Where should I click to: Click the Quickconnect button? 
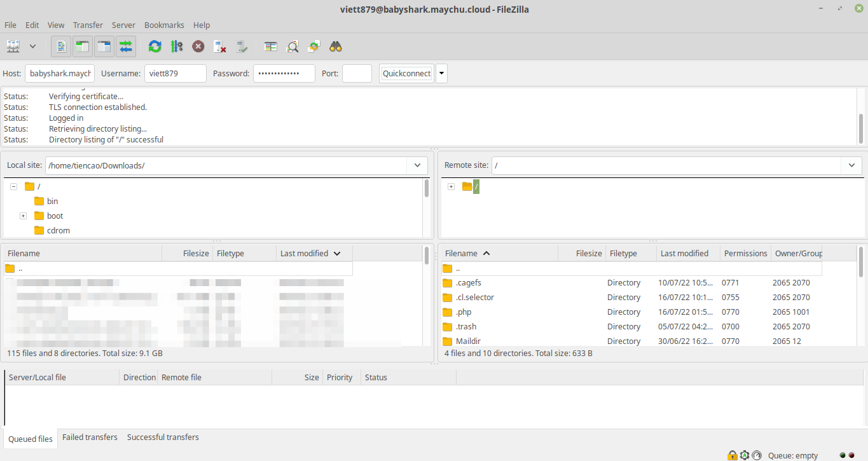click(406, 73)
